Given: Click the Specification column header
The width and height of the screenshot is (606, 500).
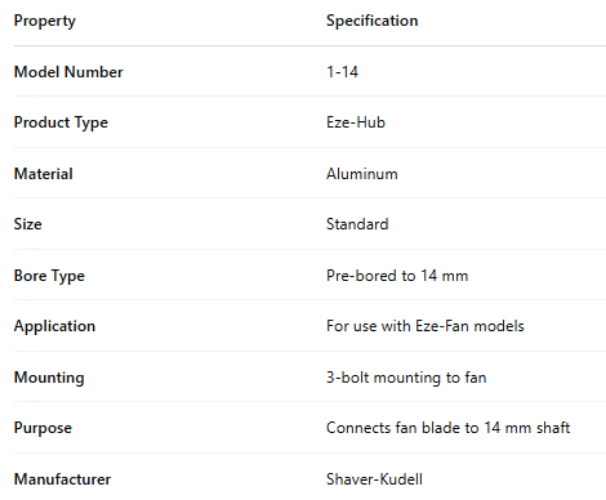Looking at the screenshot, I should tap(372, 20).
